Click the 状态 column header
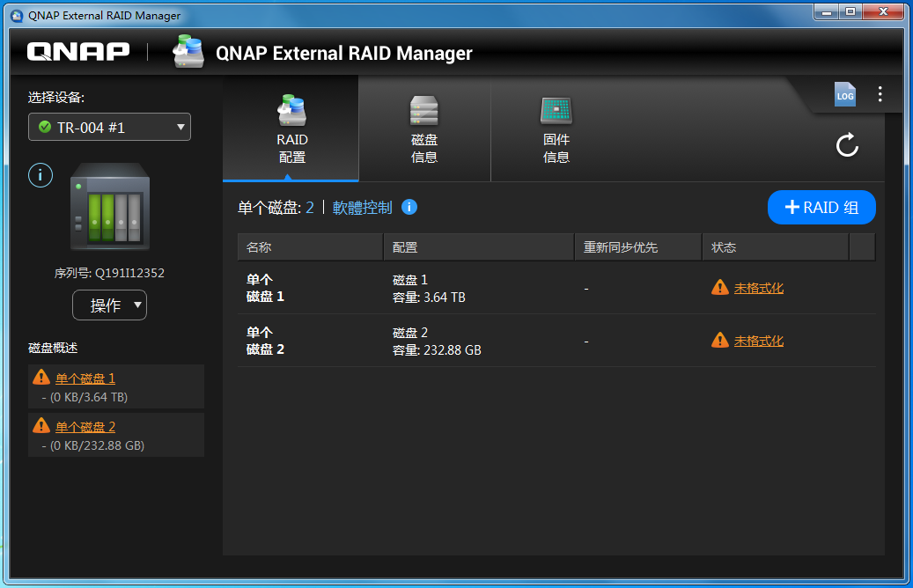The image size is (913, 588). (775, 246)
